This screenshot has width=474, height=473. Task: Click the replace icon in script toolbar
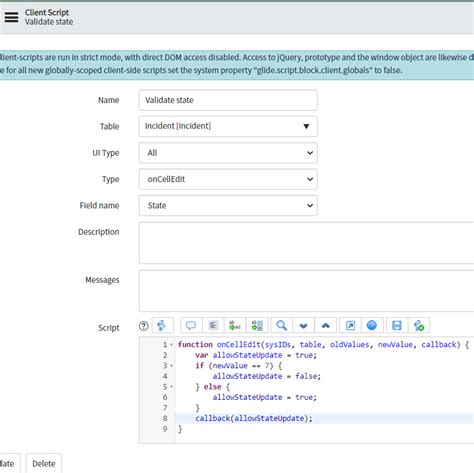235,325
